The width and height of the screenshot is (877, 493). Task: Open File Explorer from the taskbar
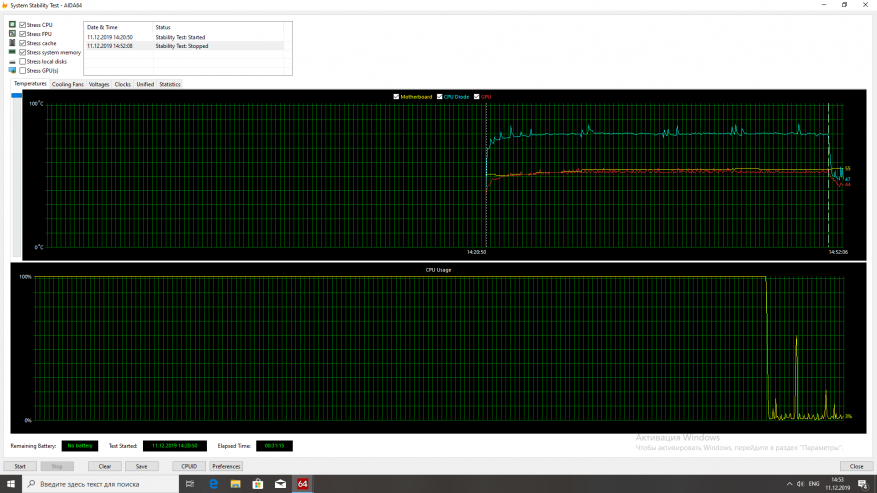point(235,484)
